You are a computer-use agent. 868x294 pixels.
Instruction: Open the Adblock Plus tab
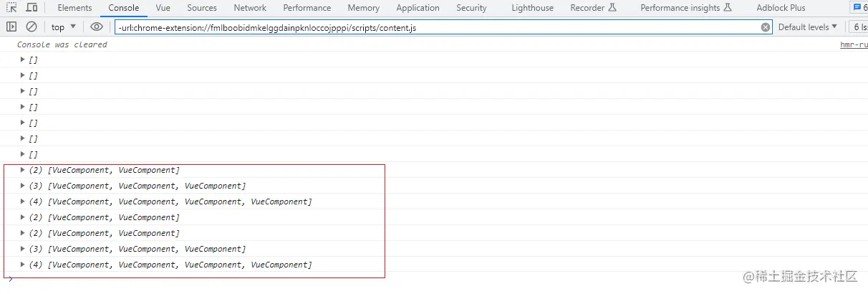[781, 8]
